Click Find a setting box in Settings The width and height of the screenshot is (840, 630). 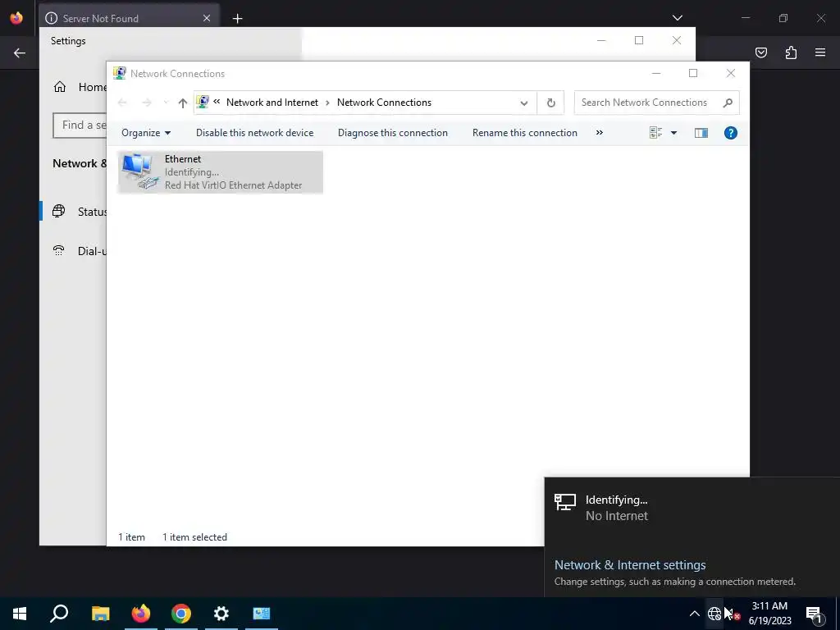click(80, 125)
